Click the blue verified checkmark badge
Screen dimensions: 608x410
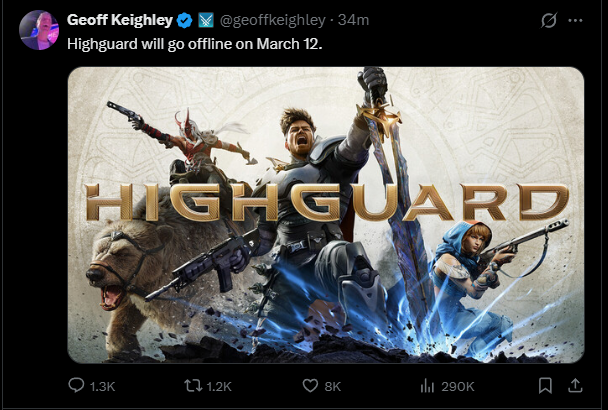[x=185, y=20]
